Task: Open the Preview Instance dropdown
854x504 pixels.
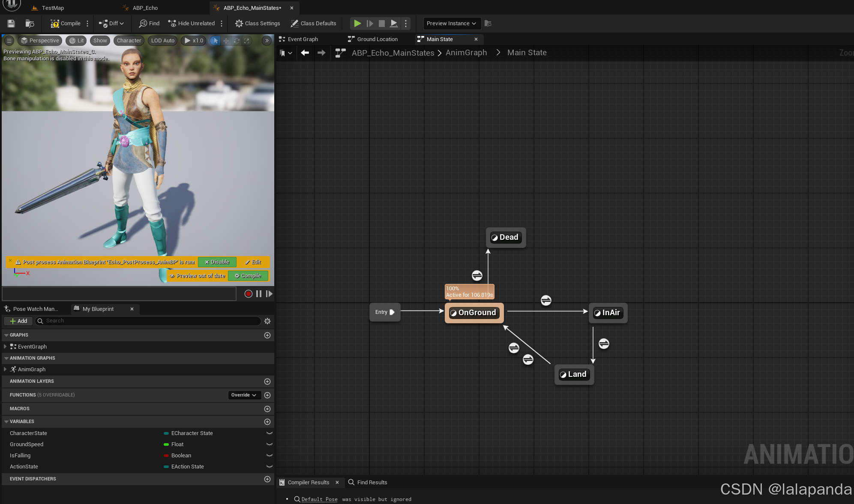Action: pyautogui.click(x=451, y=24)
